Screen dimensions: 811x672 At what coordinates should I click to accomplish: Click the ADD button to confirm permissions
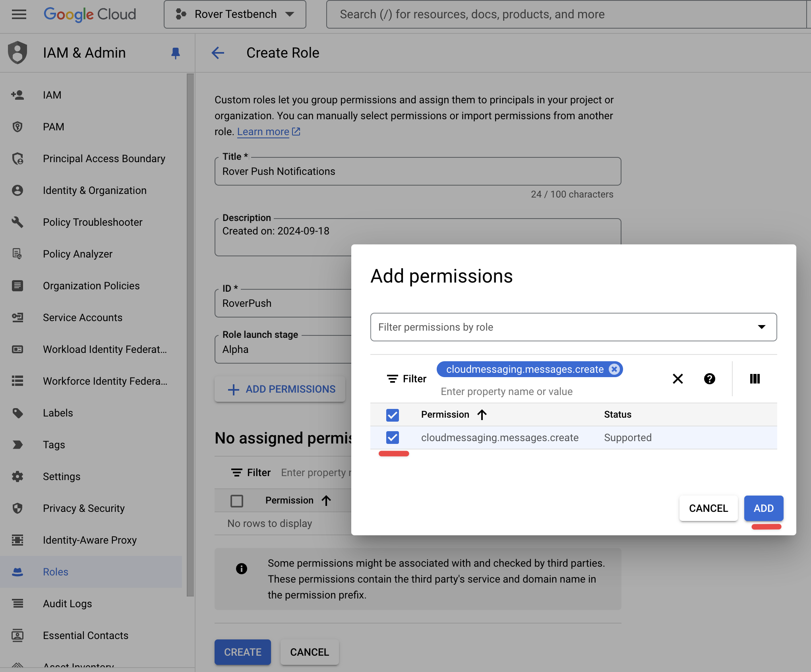coord(764,508)
